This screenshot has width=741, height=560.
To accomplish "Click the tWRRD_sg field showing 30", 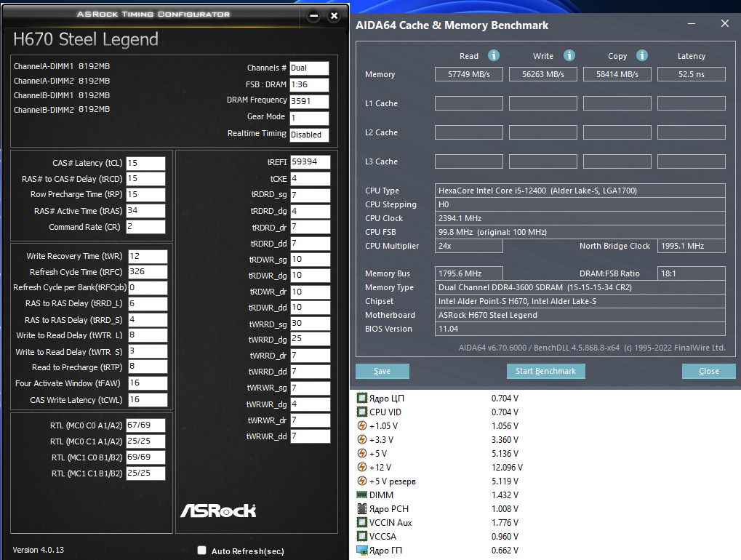I will pos(310,324).
